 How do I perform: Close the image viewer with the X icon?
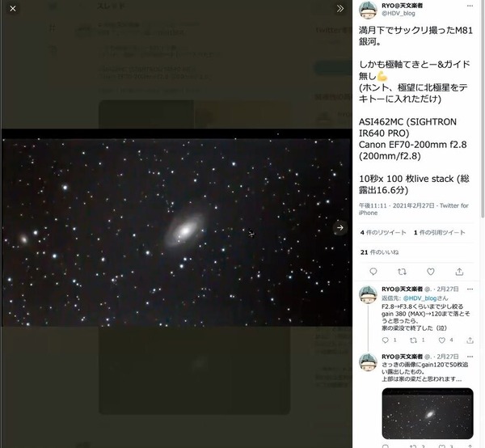pyautogui.click(x=13, y=9)
